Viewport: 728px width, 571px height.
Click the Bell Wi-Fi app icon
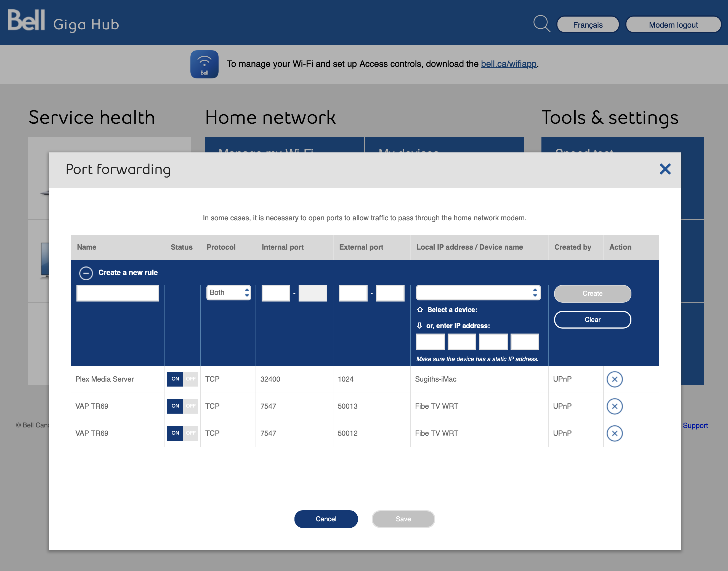(x=204, y=64)
